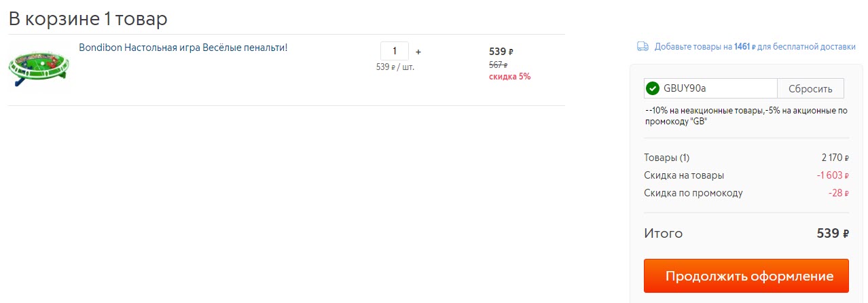Click the crossed-out old price 567 ₽
Image resolution: width=868 pixels, height=303 pixels.
click(499, 65)
